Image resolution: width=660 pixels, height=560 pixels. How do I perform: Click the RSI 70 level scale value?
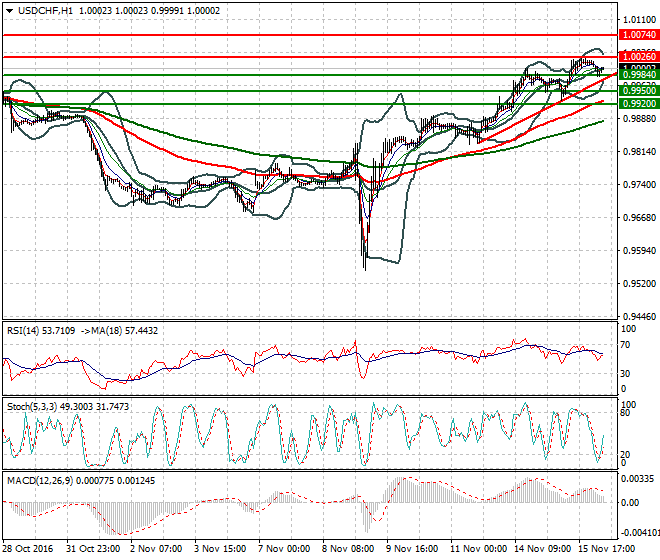[627, 345]
